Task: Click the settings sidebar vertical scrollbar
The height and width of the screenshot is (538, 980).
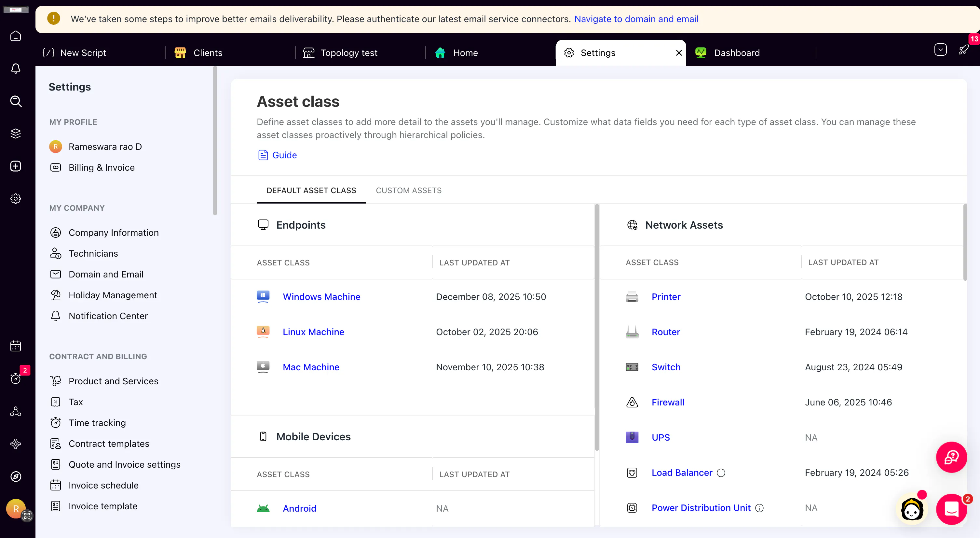Action: pyautogui.click(x=215, y=141)
